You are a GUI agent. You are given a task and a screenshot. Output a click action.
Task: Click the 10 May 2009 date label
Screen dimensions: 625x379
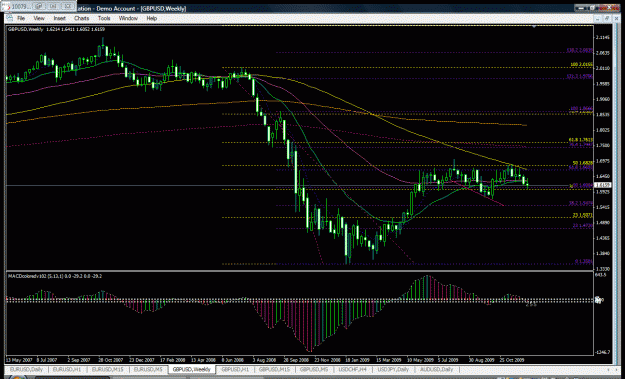(x=421, y=359)
